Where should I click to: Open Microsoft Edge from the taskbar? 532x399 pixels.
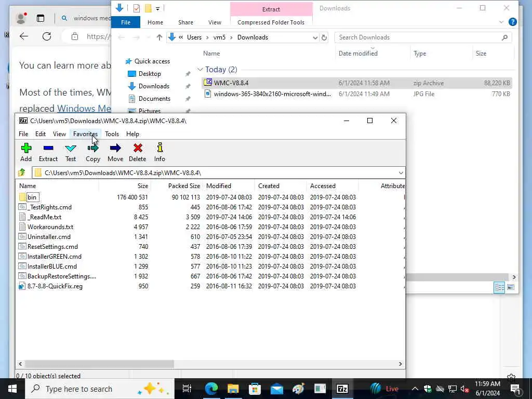pyautogui.click(x=211, y=389)
